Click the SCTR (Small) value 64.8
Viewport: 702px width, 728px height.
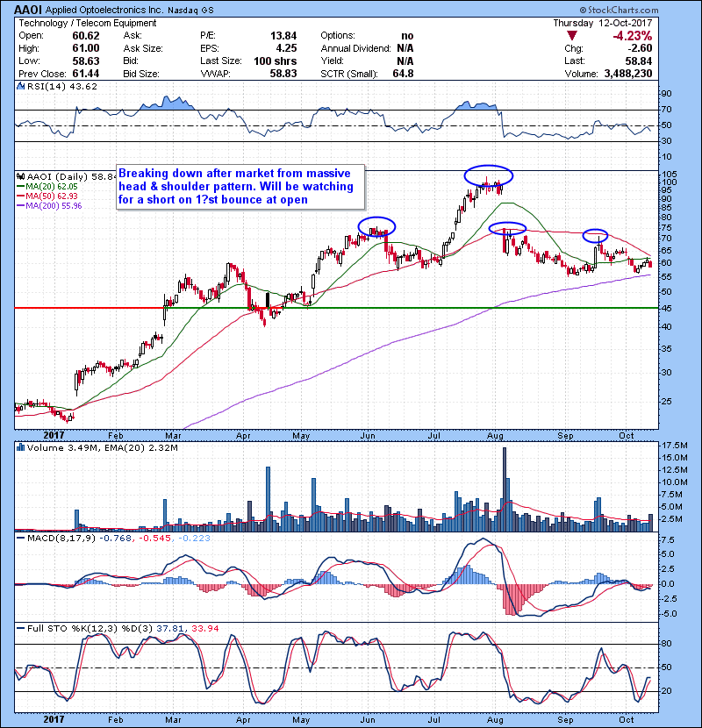pyautogui.click(x=403, y=74)
